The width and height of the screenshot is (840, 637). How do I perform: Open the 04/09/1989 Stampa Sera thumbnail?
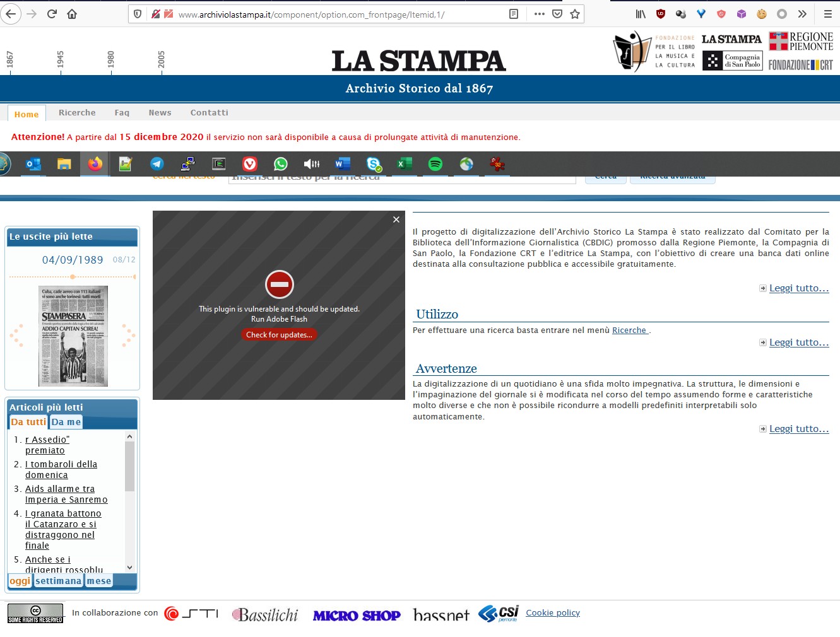click(73, 336)
